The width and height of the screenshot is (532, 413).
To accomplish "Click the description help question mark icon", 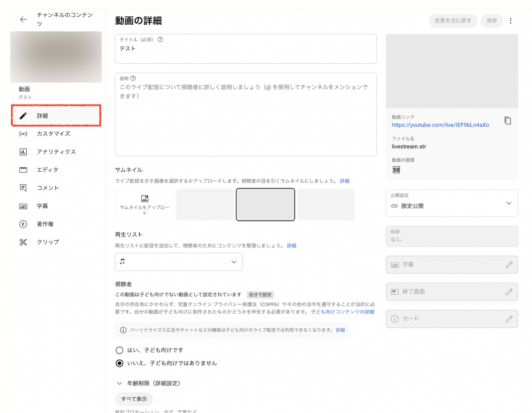I will click(133, 78).
